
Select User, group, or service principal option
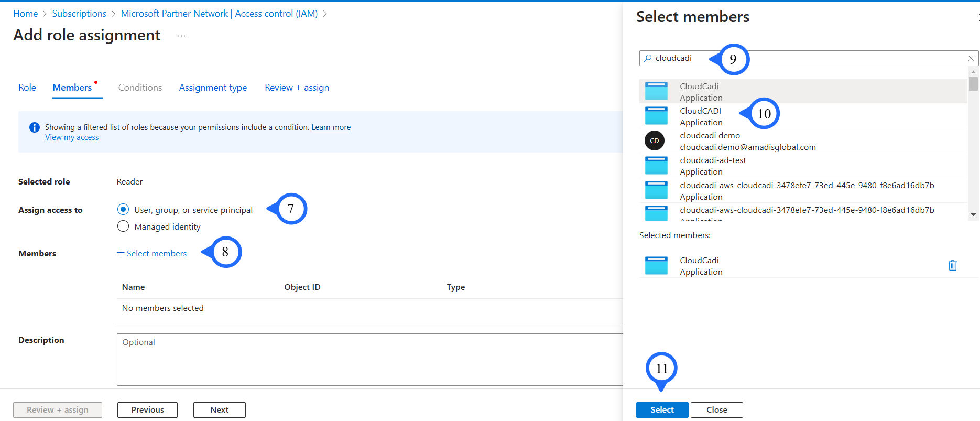(123, 209)
